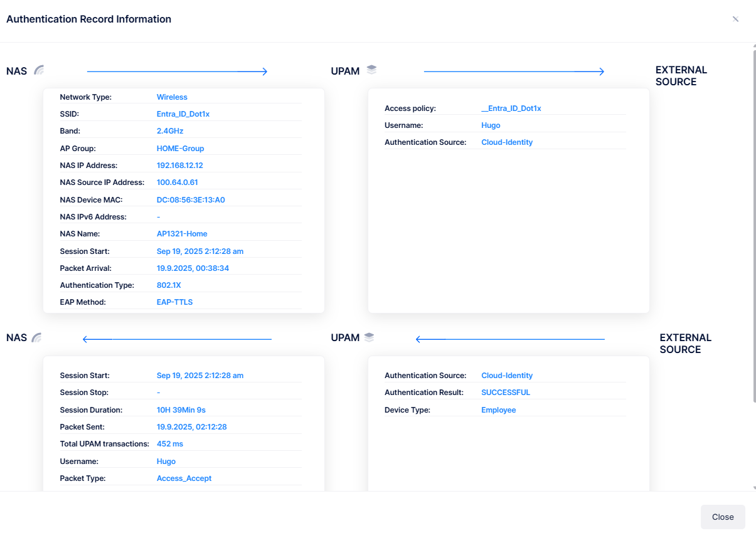This screenshot has width=756, height=538.
Task: Click the HOME-Group AP group value
Action: (180, 149)
